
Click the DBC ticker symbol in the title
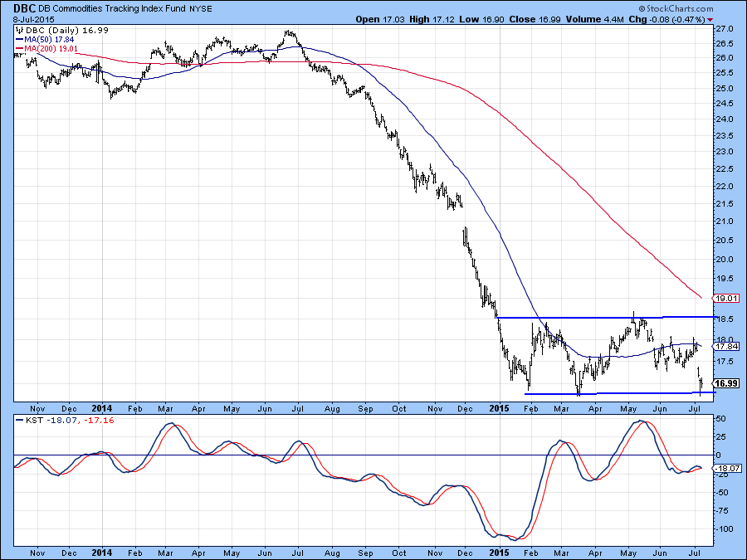(x=24, y=8)
